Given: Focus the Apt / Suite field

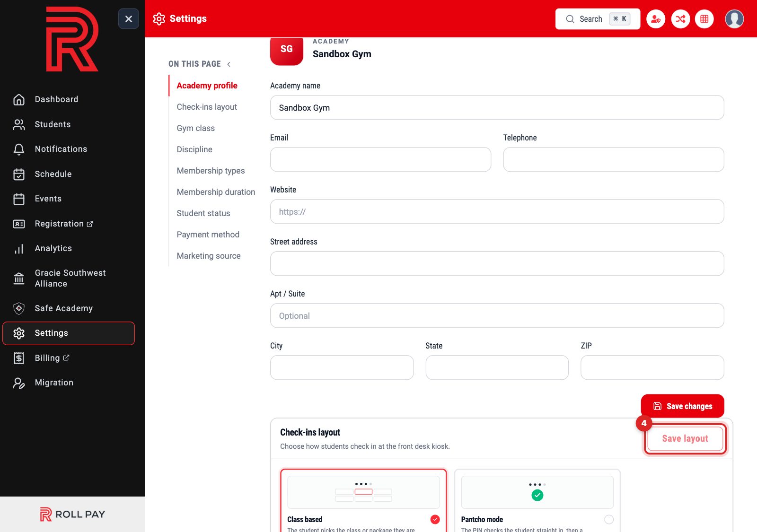Looking at the screenshot, I should pos(497,315).
